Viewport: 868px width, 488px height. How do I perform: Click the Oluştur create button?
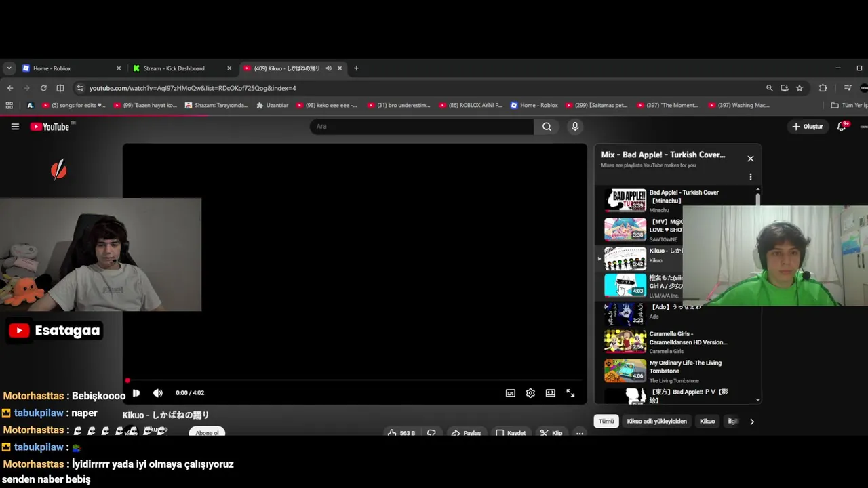click(807, 127)
